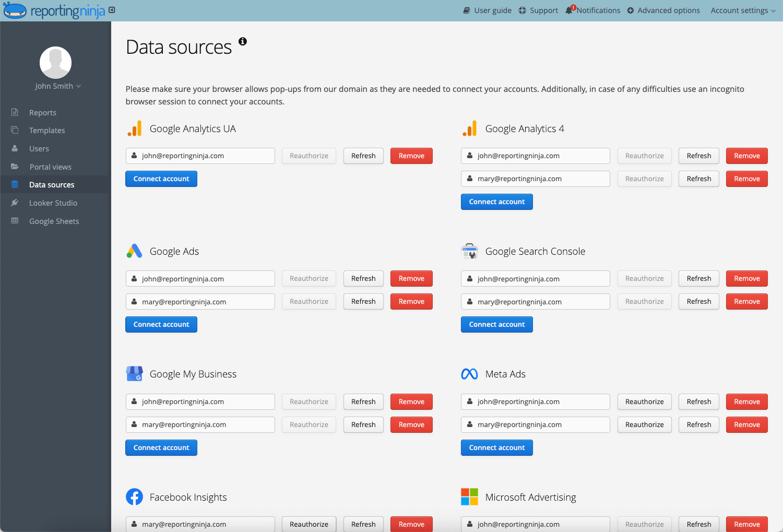Click the Reporting Ninja whale logo
The height and width of the screenshot is (532, 783).
tap(15, 10)
